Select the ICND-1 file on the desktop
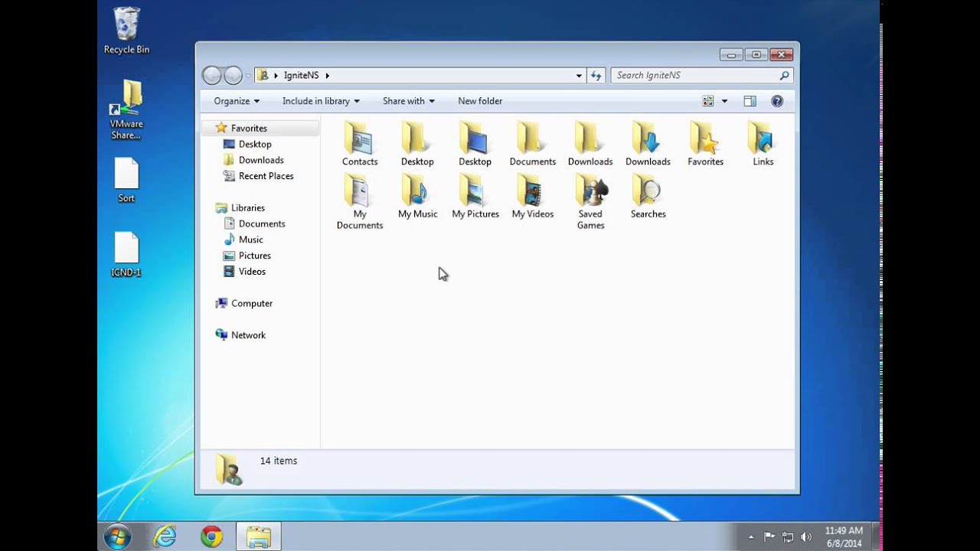Image resolution: width=980 pixels, height=551 pixels. 126,255
